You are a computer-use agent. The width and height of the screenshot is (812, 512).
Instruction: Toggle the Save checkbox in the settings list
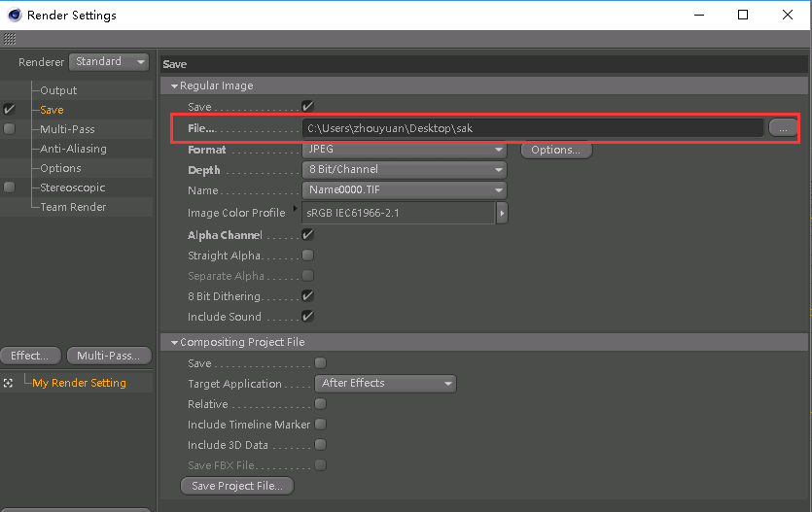(10, 110)
